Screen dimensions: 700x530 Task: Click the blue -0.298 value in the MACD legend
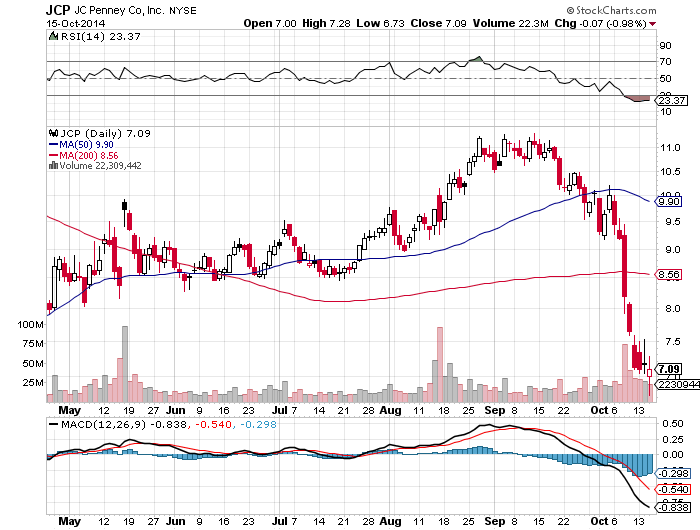click(x=258, y=424)
